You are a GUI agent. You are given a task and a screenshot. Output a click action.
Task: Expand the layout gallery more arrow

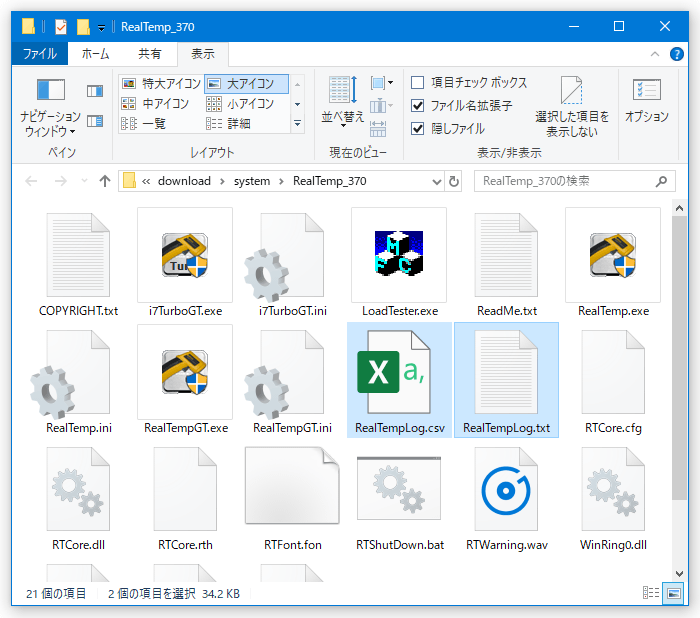click(x=297, y=123)
